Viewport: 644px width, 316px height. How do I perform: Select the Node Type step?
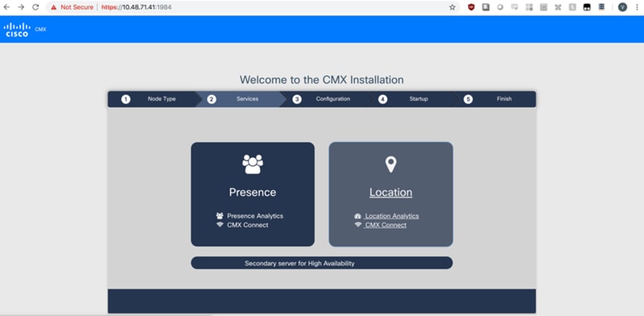coord(152,99)
